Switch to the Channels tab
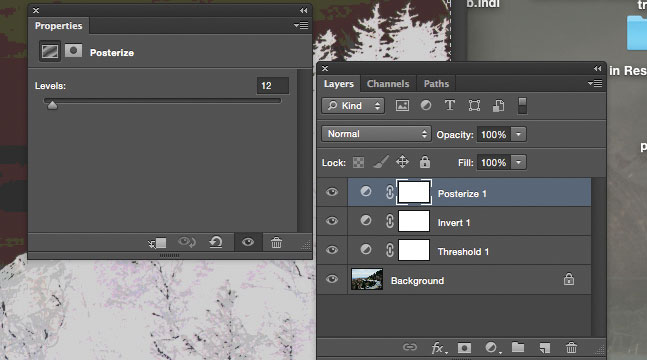The height and width of the screenshot is (360, 647). pos(388,84)
